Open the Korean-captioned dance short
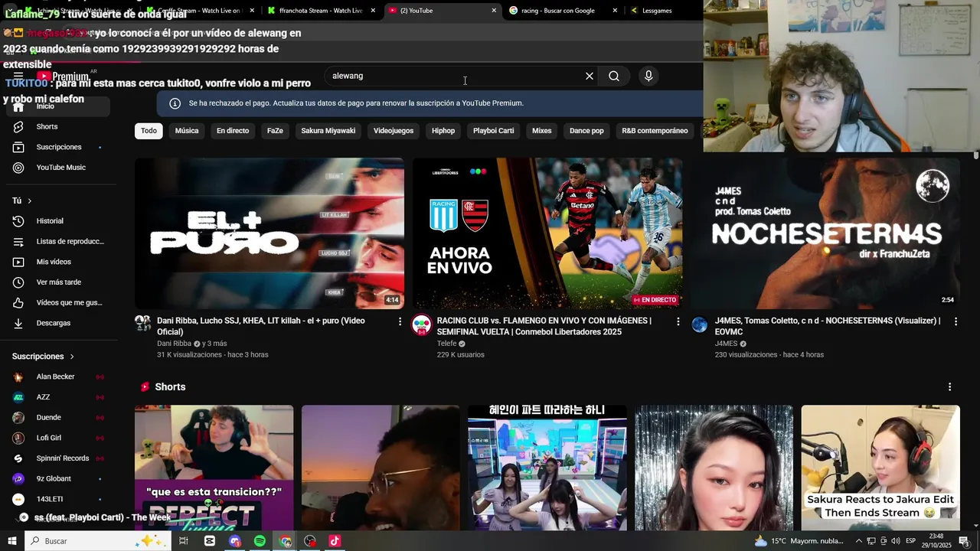Screen dimensions: 980x551 point(547,468)
